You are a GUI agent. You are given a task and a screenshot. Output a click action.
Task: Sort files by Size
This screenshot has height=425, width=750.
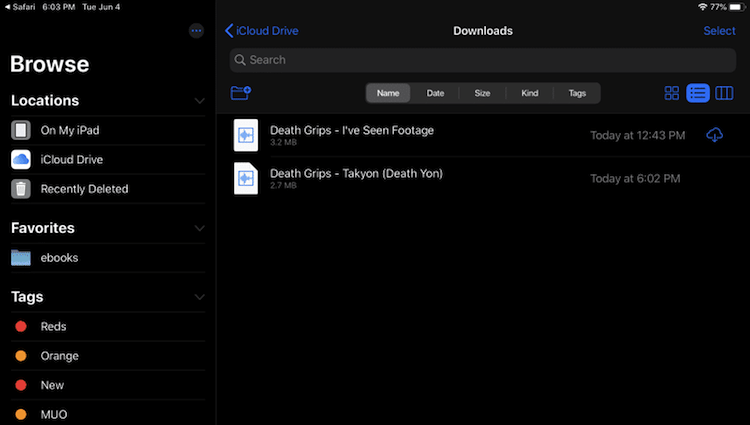tap(482, 93)
